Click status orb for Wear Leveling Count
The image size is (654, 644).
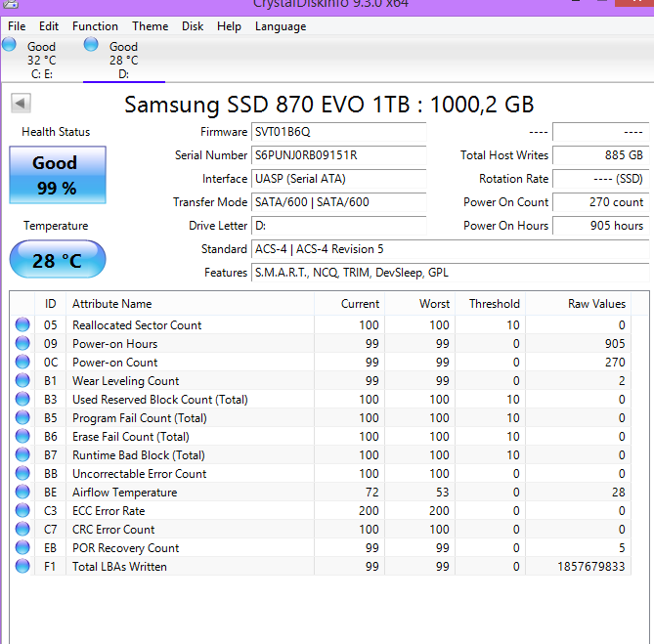(x=22, y=380)
